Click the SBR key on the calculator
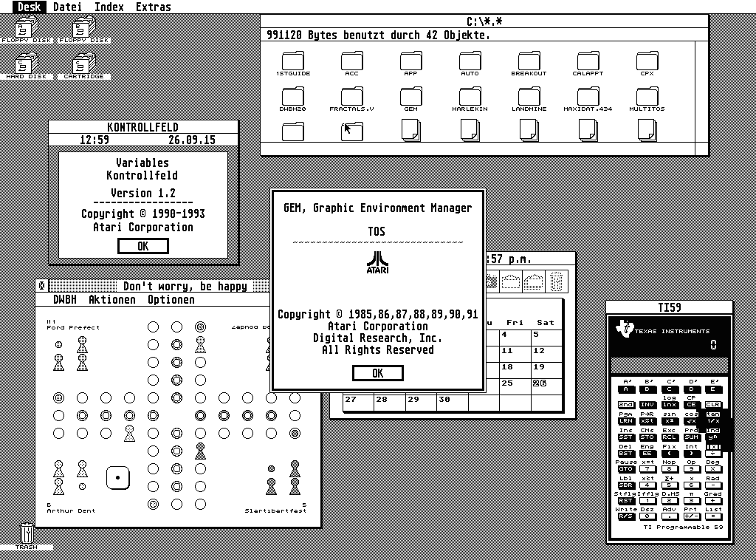The height and width of the screenshot is (560, 756). [626, 485]
